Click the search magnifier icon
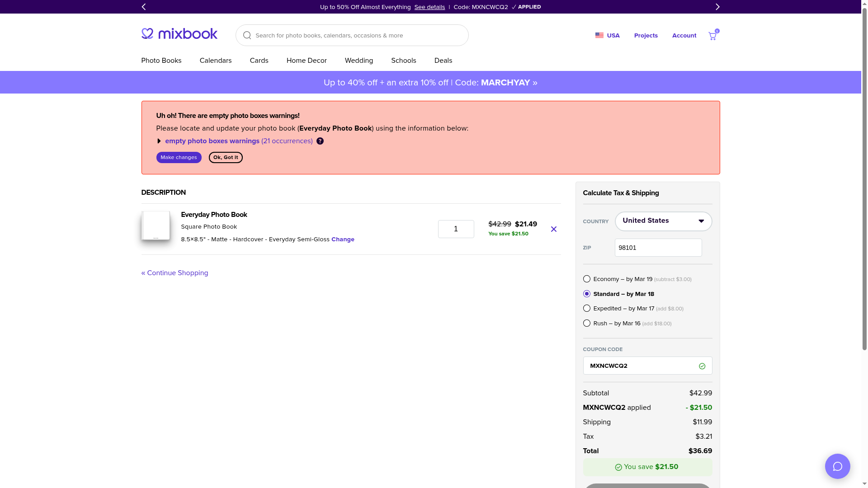Viewport: 868px width, 488px height. tap(247, 35)
